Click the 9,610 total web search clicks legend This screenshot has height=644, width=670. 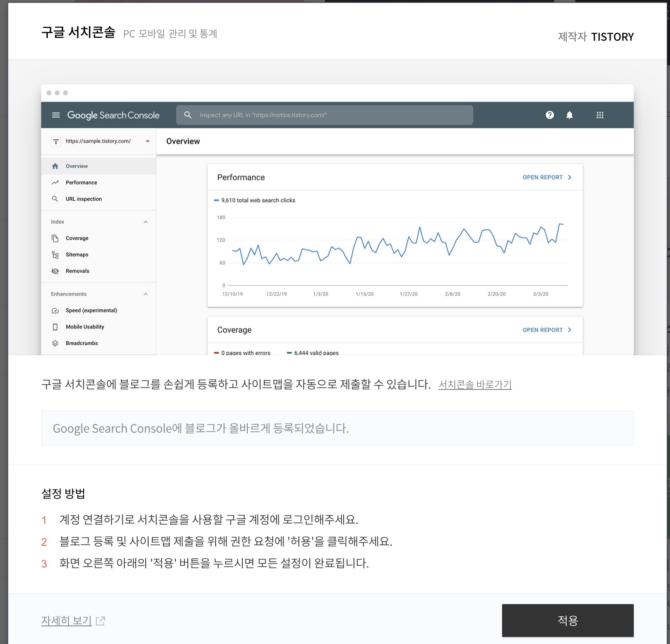[x=254, y=200]
